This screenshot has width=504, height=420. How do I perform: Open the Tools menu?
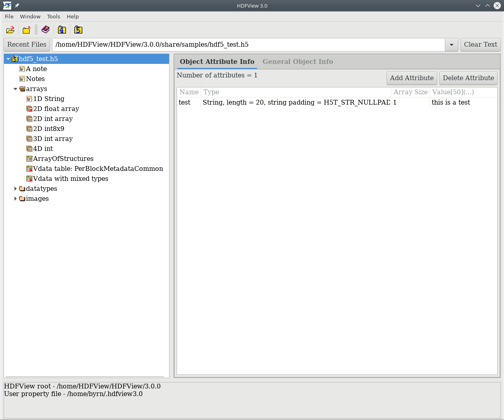54,16
